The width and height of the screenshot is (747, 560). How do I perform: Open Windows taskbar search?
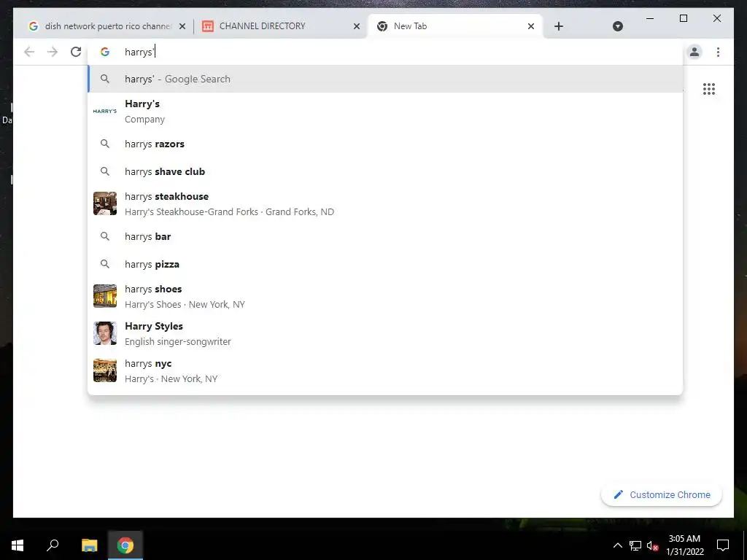pos(53,545)
